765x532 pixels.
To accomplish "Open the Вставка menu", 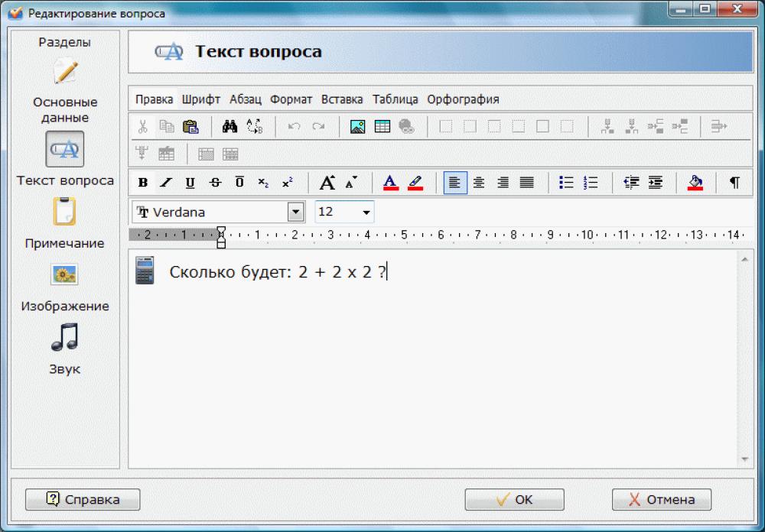I will click(341, 99).
